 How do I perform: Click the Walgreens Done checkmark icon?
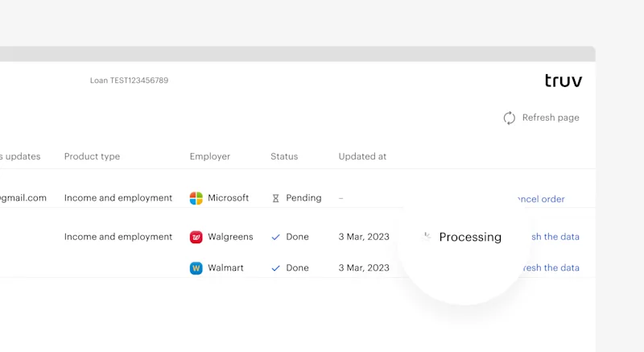pyautogui.click(x=275, y=237)
